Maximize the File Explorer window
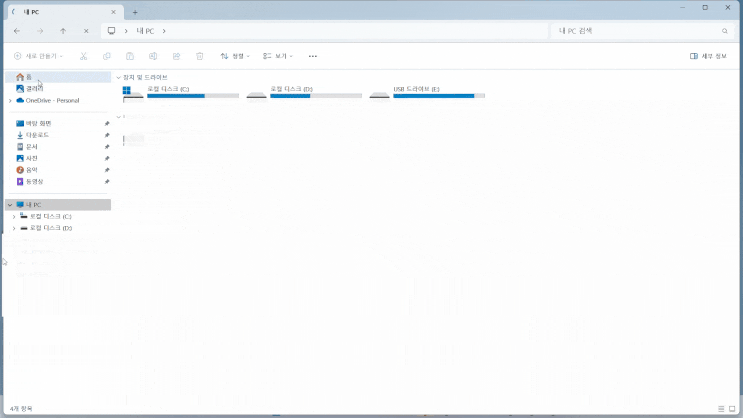 (705, 8)
